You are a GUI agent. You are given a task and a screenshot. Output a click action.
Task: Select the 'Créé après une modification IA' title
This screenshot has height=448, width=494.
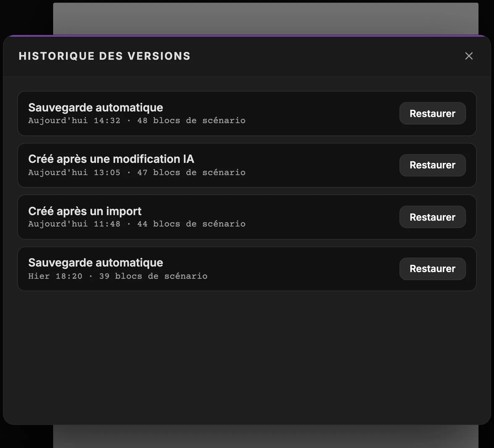111,159
